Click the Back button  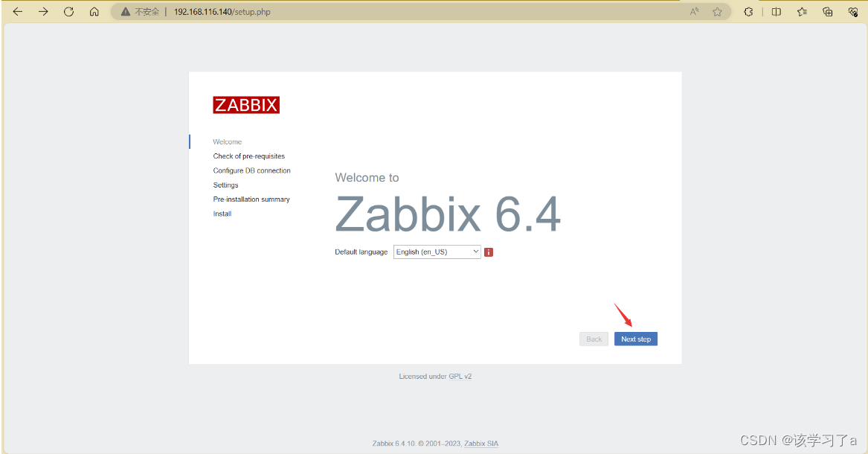(x=594, y=339)
